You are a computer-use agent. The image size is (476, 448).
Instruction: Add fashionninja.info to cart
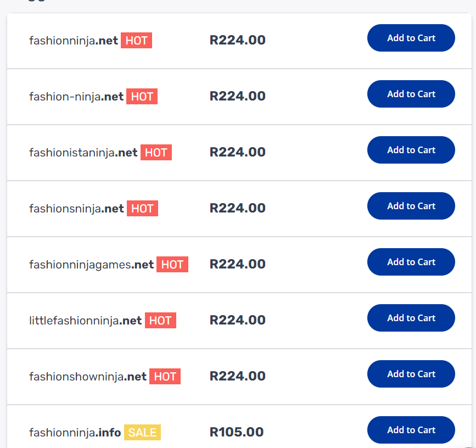point(411,430)
